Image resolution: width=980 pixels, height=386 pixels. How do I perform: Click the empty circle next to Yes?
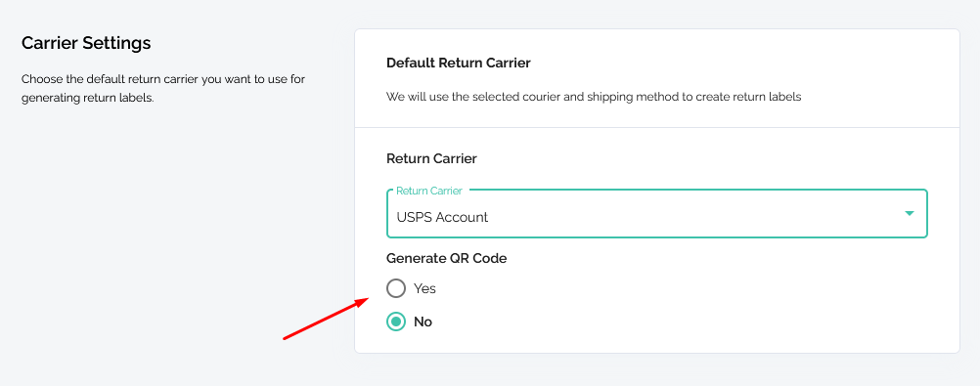[396, 288]
